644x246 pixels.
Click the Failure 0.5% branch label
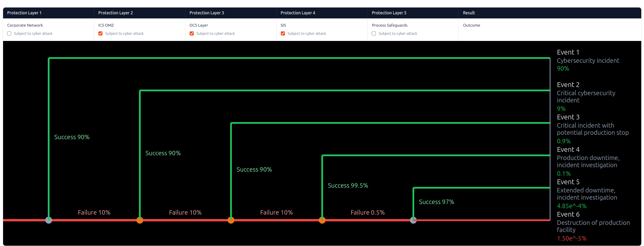pos(368,213)
